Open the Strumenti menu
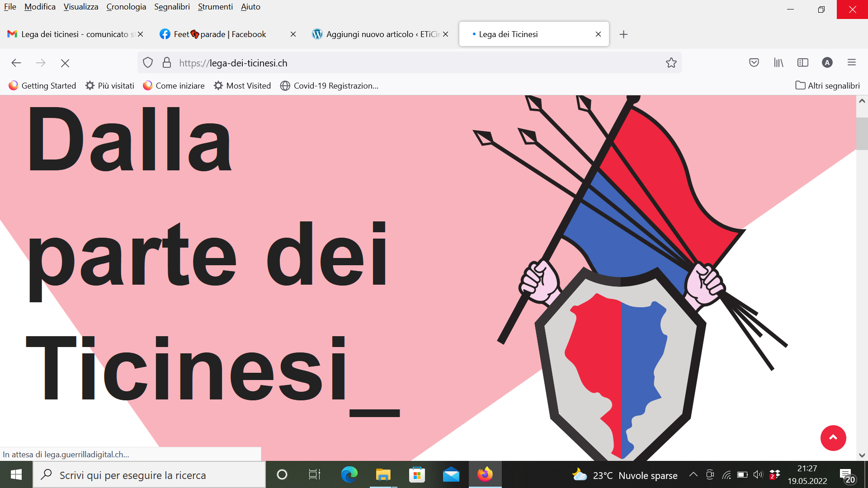868x488 pixels. (x=215, y=7)
